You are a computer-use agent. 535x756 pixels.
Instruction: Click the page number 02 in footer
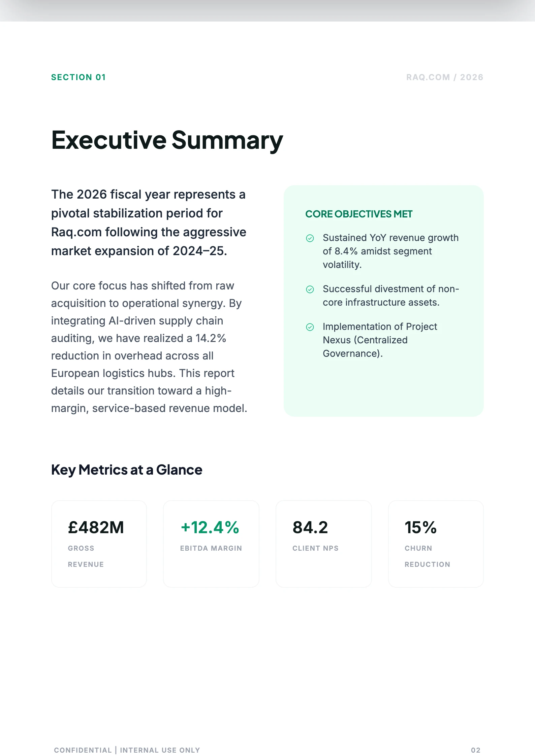[475, 750]
